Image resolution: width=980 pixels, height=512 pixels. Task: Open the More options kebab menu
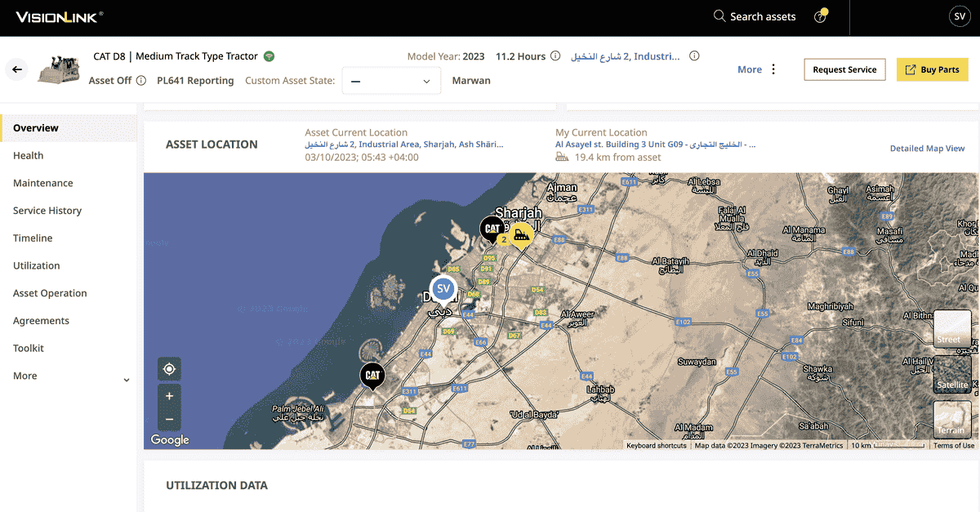pyautogui.click(x=773, y=69)
